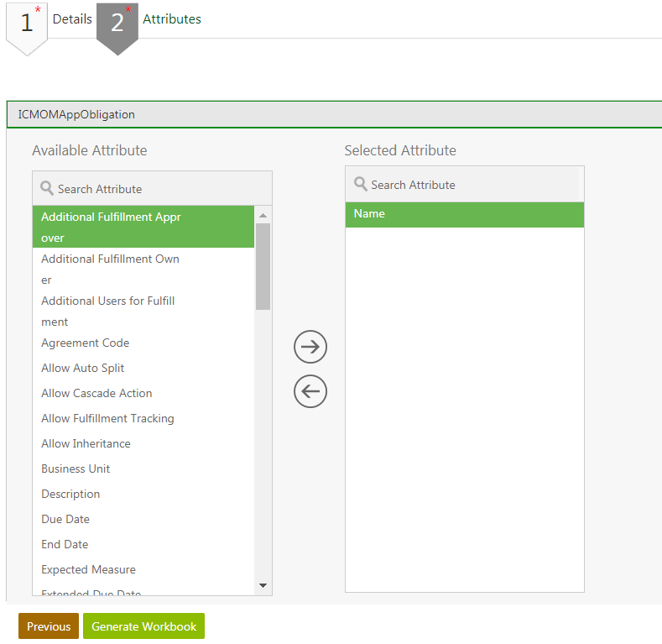Click the right arrow to add attribute
The width and height of the screenshot is (662, 644).
click(310, 347)
